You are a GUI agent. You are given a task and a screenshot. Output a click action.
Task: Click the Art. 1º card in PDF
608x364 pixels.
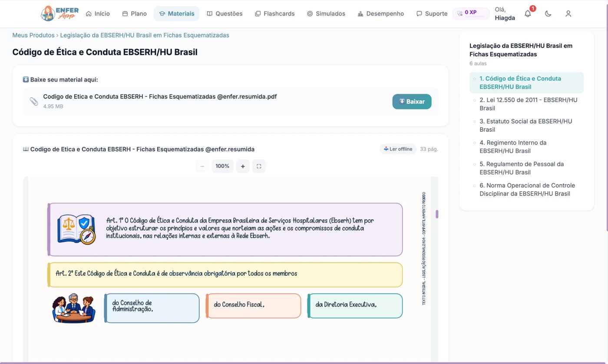point(225,229)
